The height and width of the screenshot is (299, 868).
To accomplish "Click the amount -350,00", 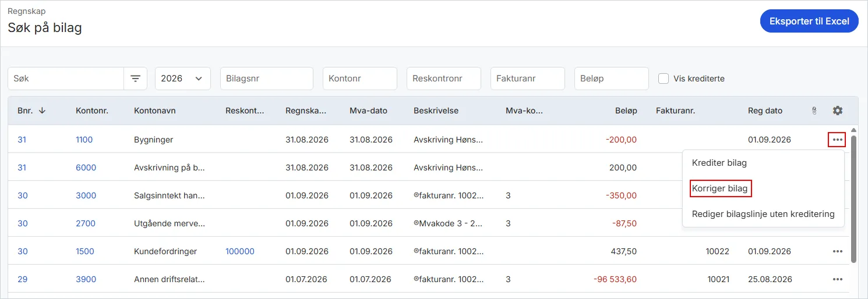I will (x=622, y=195).
